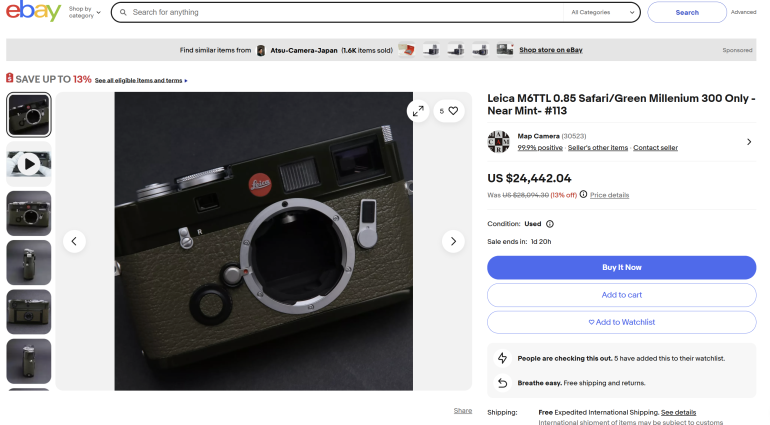This screenshot has height=425, width=770.
Task: Open Atsu-Camera-Japan seller avatar icon
Action: [261, 50]
